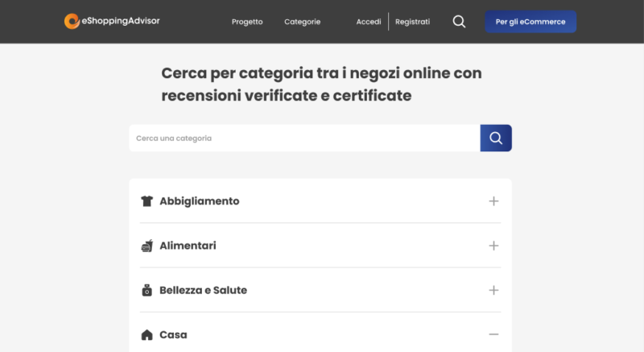Open search via header magnifier icon
The height and width of the screenshot is (352, 644).
click(459, 22)
